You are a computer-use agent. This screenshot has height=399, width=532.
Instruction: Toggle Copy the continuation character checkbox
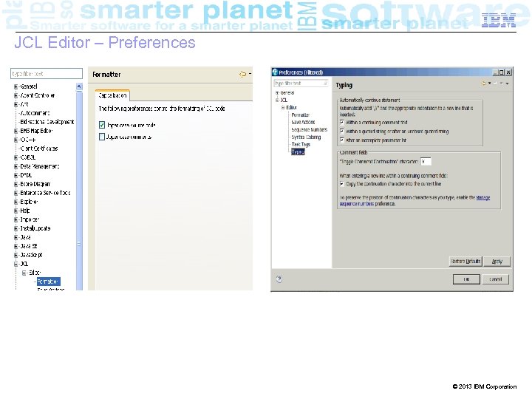tap(342, 184)
